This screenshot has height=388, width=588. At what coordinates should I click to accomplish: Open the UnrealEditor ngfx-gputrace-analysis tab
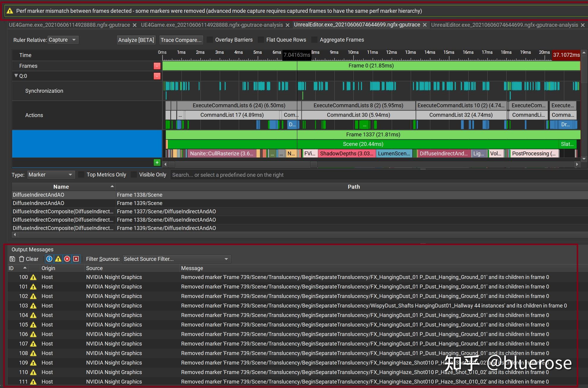504,25
